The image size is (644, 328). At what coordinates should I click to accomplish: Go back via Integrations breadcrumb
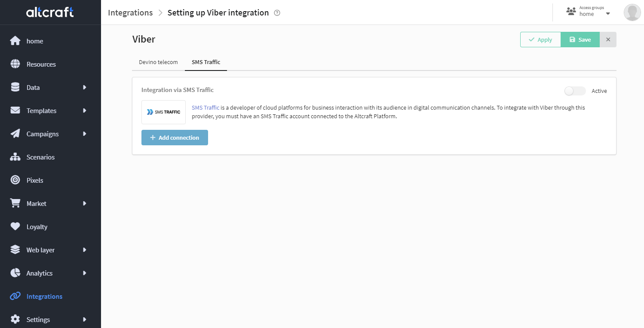(x=130, y=12)
